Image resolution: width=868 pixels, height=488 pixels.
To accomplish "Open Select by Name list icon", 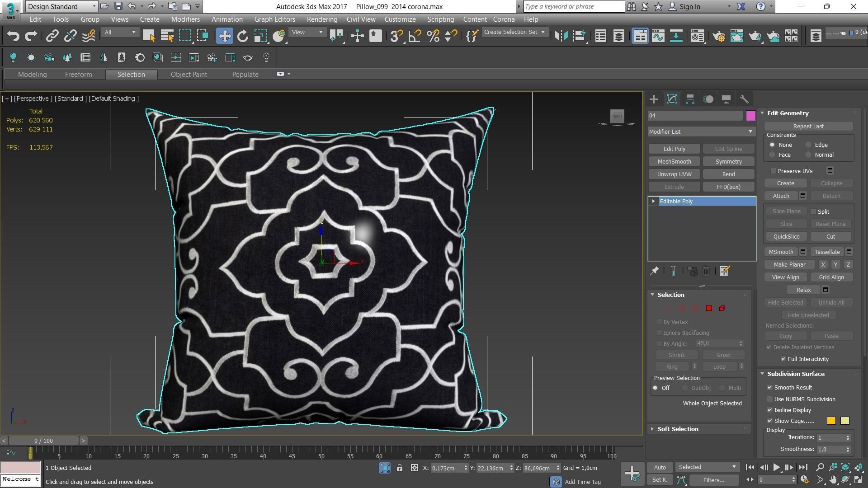I will (167, 36).
